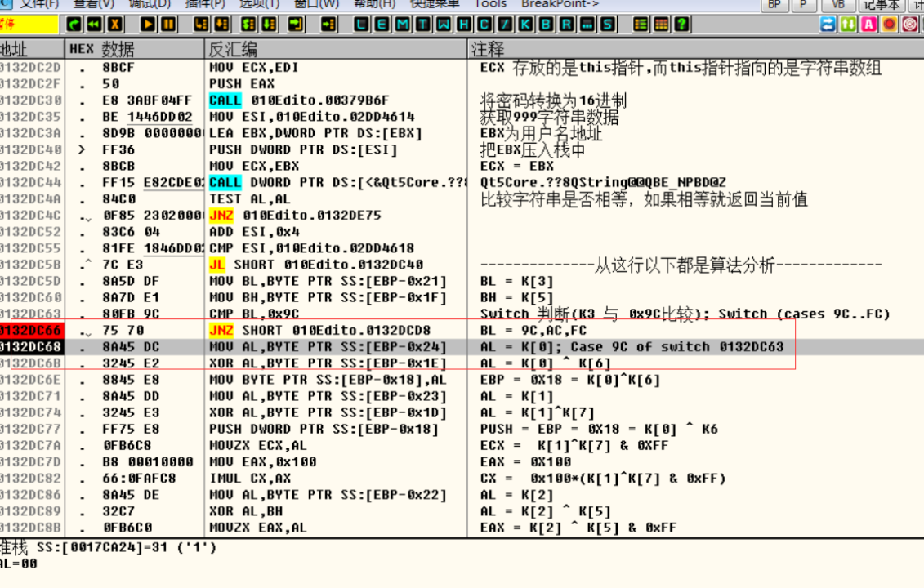The image size is (924, 588).
Task: Close the program with the X icon
Action: pyautogui.click(x=116, y=25)
